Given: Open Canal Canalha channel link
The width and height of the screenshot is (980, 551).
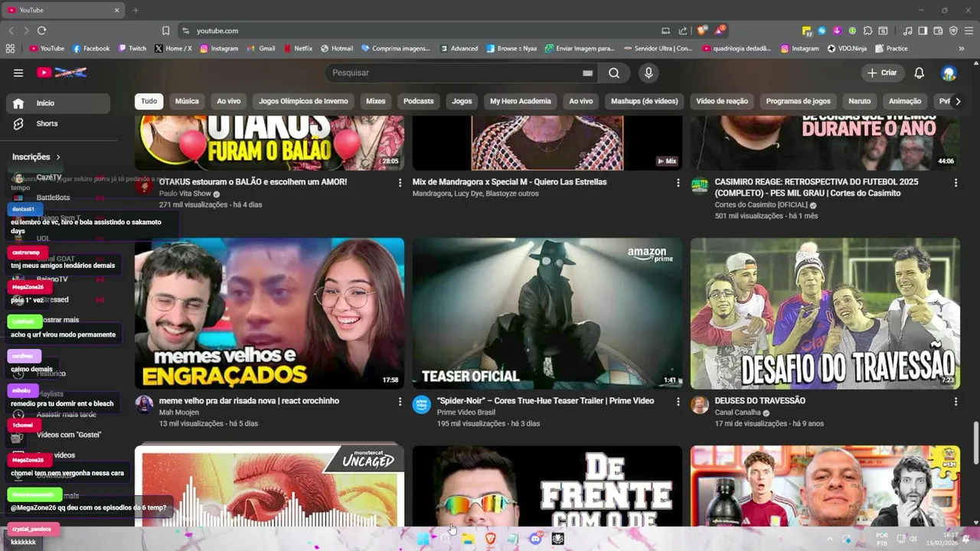Looking at the screenshot, I should 738,413.
